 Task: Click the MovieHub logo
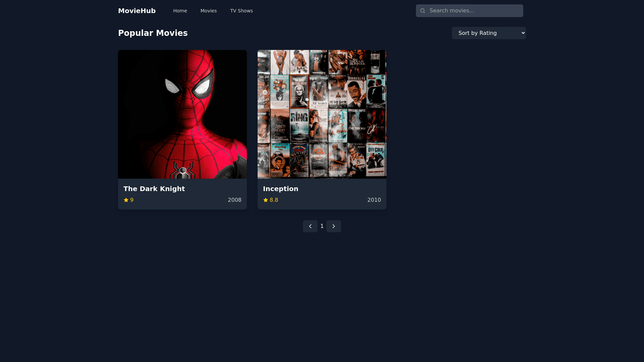click(137, 11)
